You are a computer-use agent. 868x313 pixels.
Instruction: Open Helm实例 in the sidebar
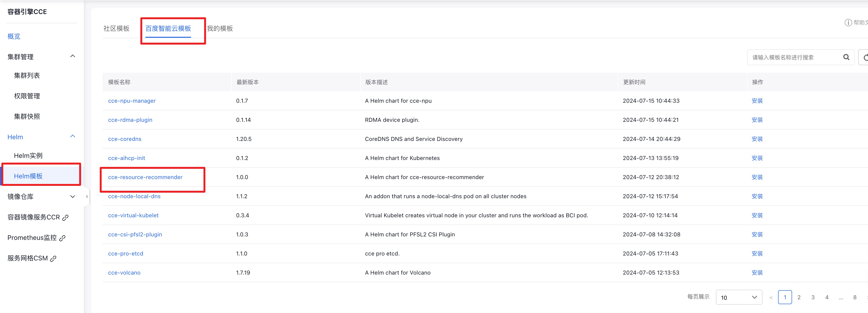[x=28, y=156]
